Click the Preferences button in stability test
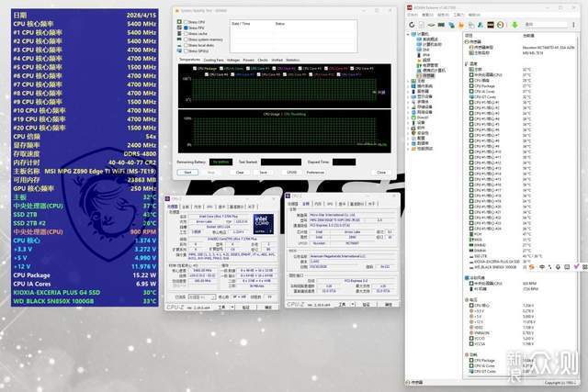The height and width of the screenshot is (392, 588). click(315, 172)
